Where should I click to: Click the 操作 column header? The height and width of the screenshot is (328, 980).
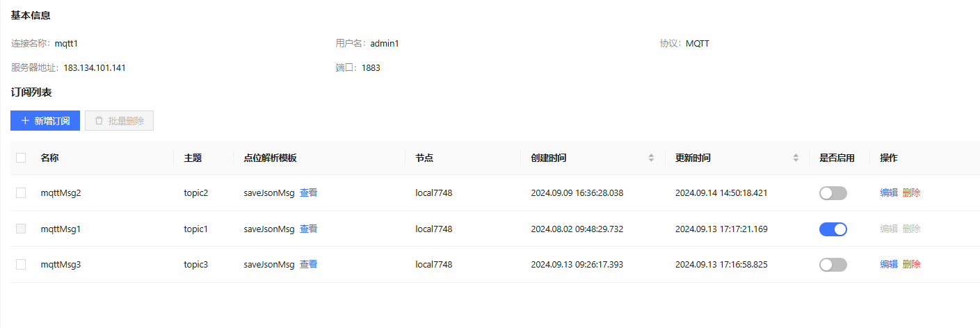click(x=889, y=158)
